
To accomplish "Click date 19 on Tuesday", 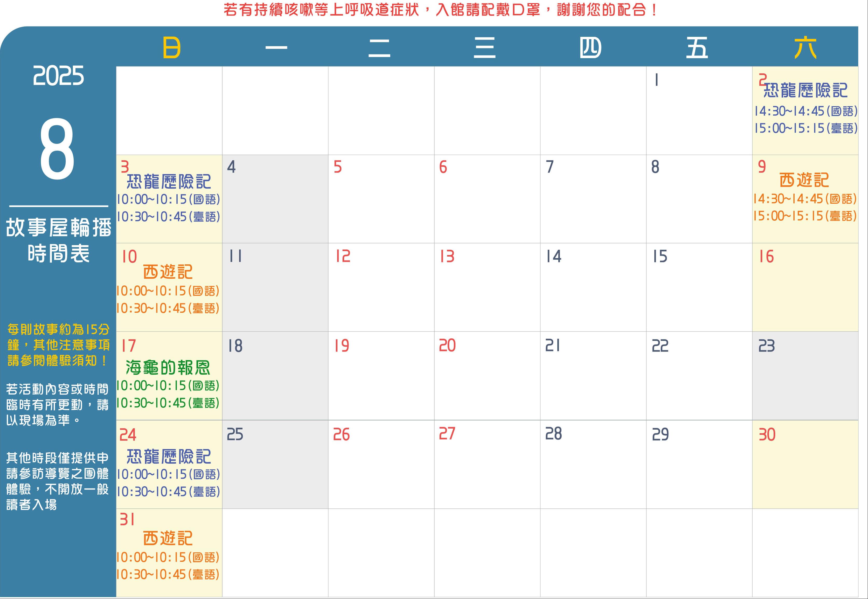I will [x=342, y=346].
